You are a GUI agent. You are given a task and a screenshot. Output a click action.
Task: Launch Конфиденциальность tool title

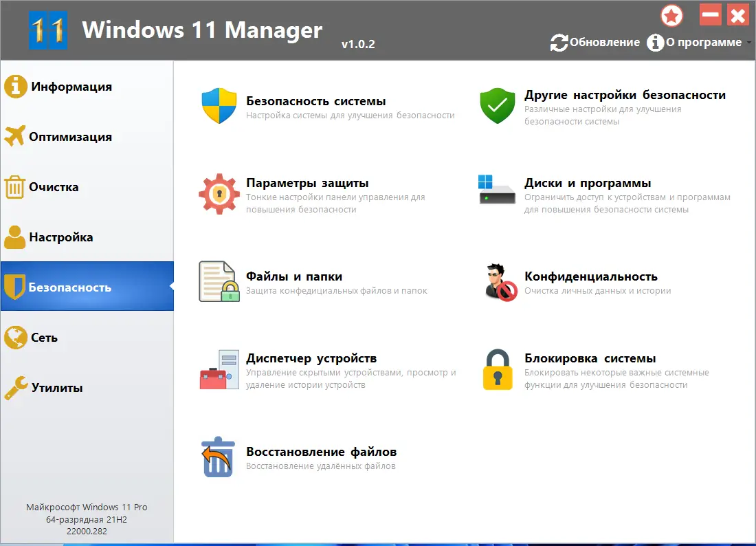[591, 276]
